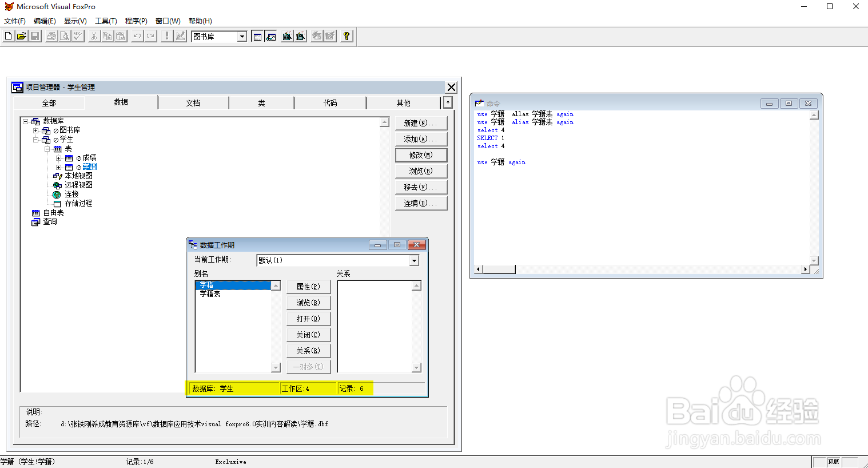Open the 编辑(E) menu
Screen dimensions: 868x468
45,21
